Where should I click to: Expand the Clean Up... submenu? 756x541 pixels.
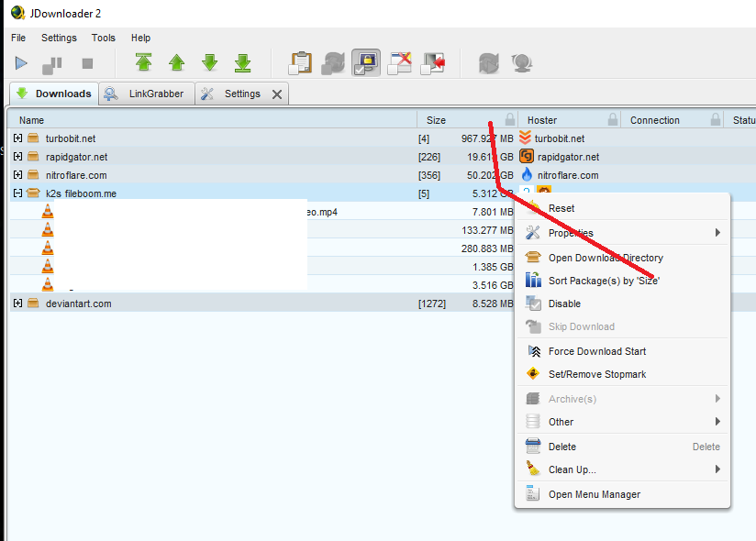[x=622, y=469]
